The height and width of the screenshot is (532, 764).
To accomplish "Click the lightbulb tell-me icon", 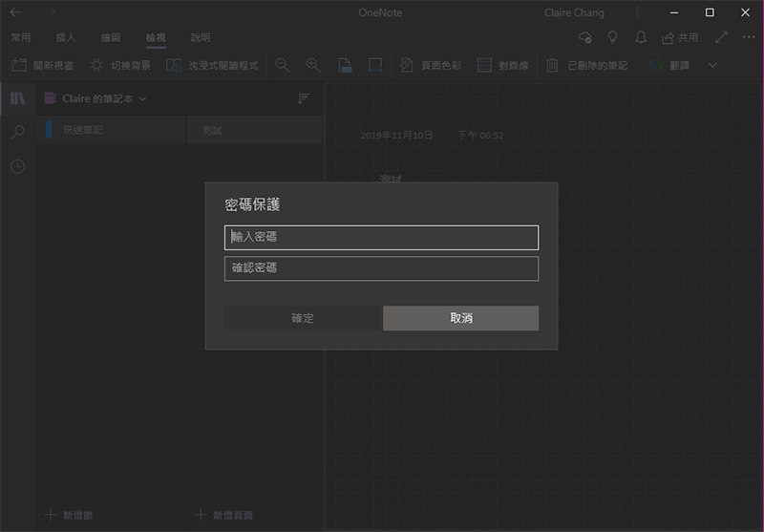I will coord(612,37).
